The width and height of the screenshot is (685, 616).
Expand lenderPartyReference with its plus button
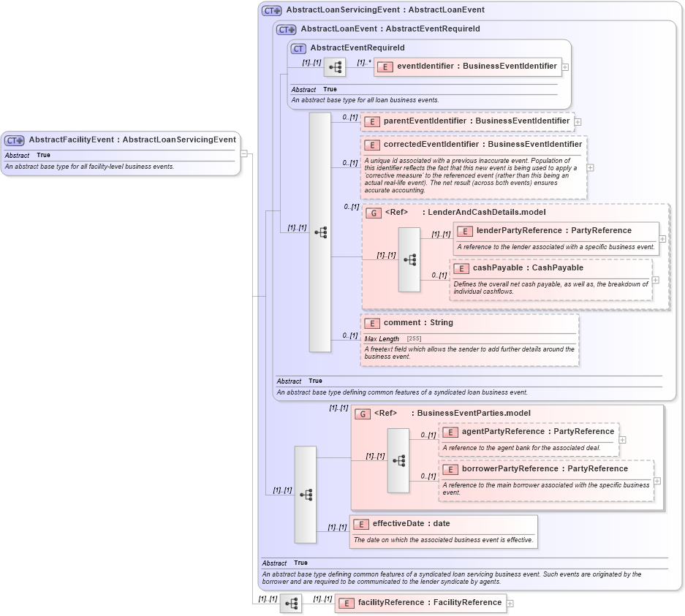pos(661,238)
